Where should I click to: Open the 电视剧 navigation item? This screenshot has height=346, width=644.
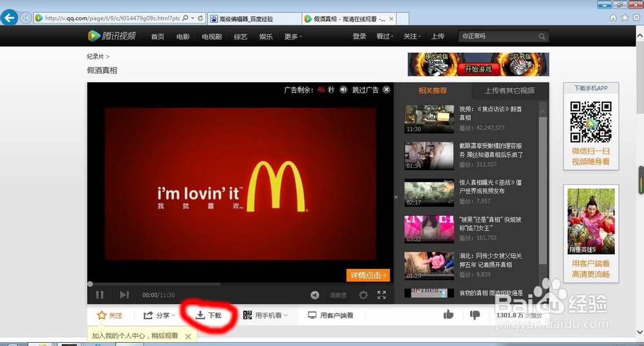click(x=212, y=37)
